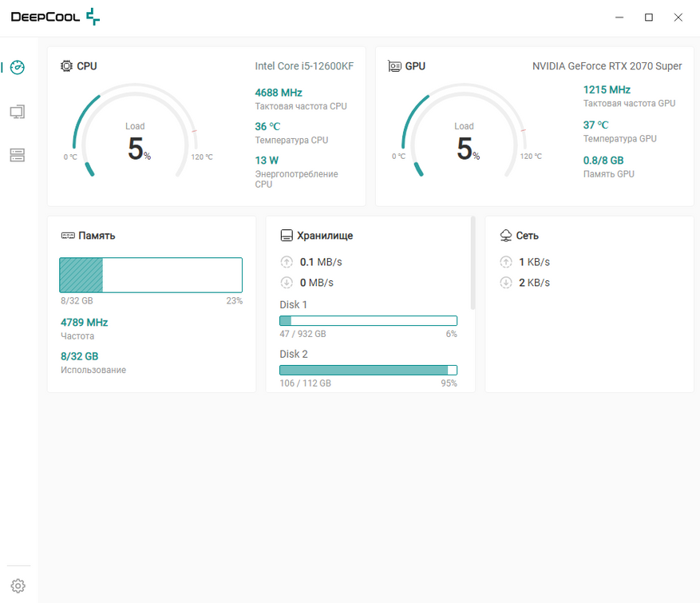Click the Сеть network cloud icon
This screenshot has height=603, width=700.
pyautogui.click(x=506, y=236)
